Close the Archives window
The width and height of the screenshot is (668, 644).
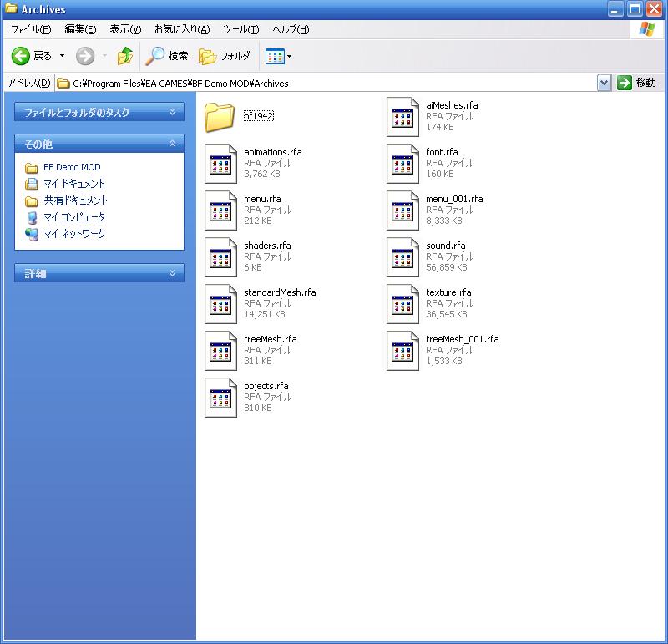click(654, 9)
